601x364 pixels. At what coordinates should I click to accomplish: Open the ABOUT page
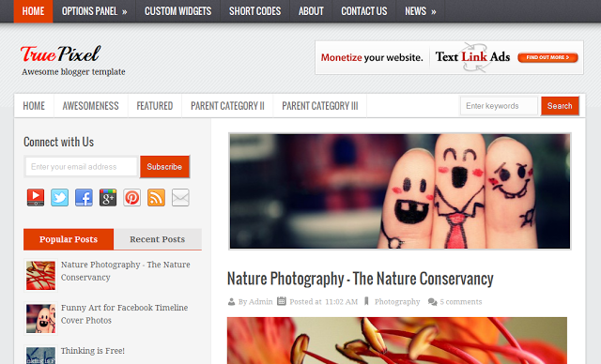pyautogui.click(x=311, y=11)
